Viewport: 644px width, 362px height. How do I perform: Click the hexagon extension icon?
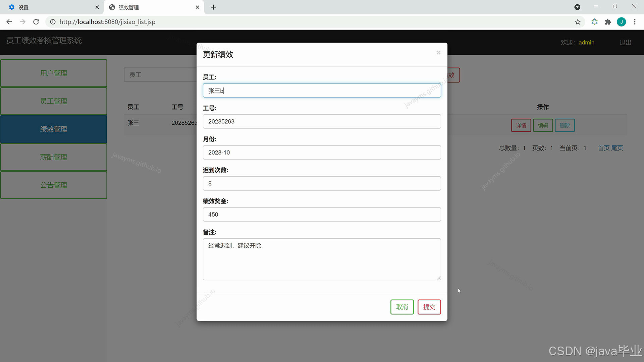pos(594,22)
